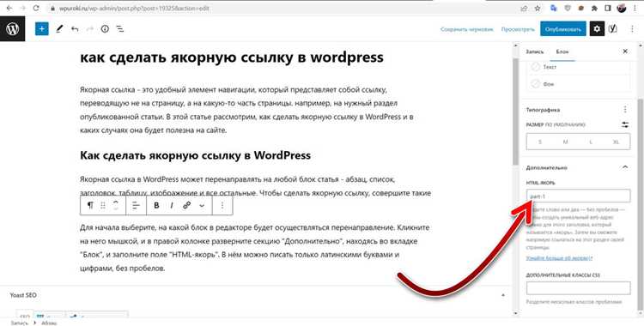
Task: Open the browser profile avatar
Action: (622, 8)
